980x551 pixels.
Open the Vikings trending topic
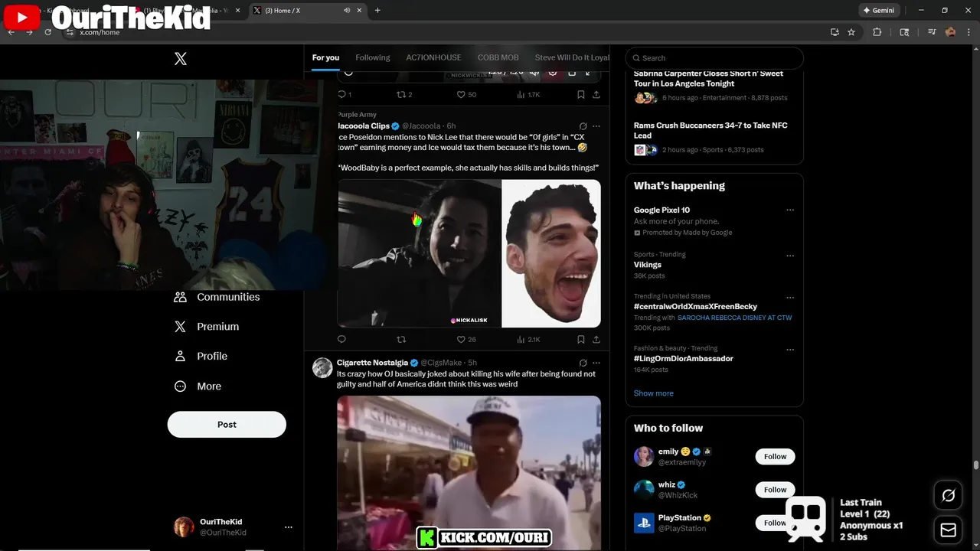714,265
